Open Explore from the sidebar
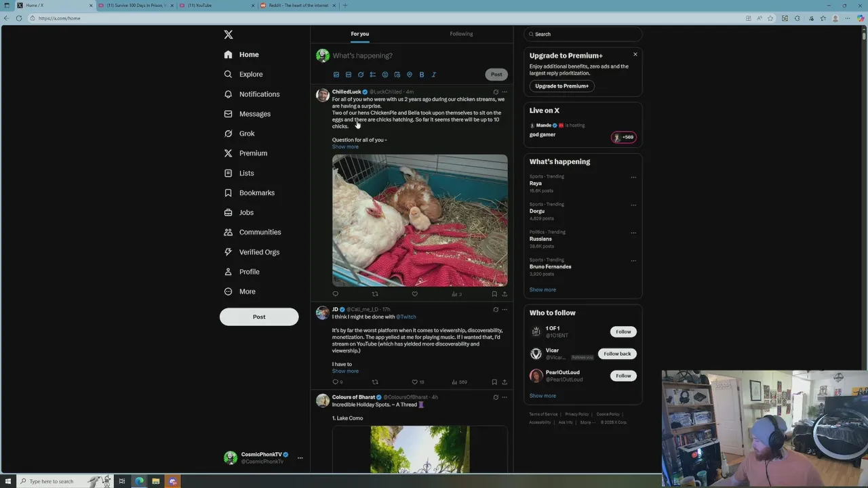 click(243, 75)
